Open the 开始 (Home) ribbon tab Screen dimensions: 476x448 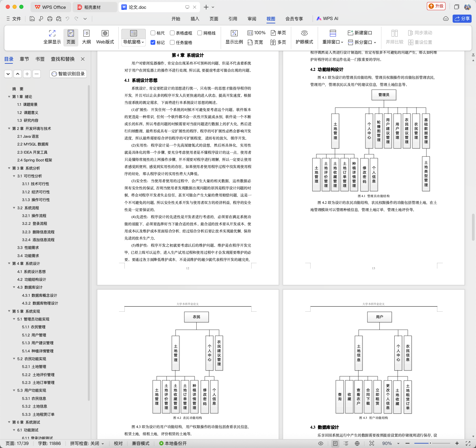(176, 19)
